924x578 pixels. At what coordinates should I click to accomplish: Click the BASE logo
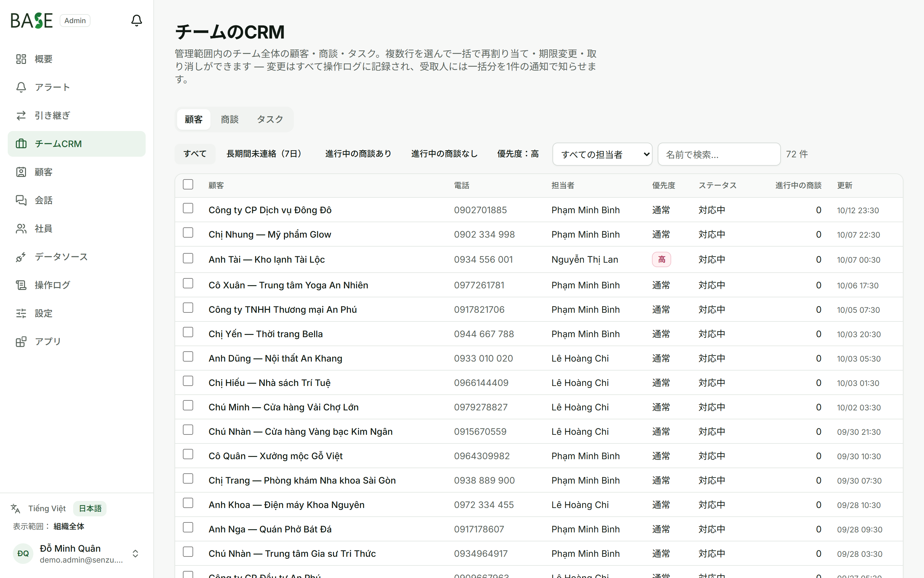click(x=31, y=21)
